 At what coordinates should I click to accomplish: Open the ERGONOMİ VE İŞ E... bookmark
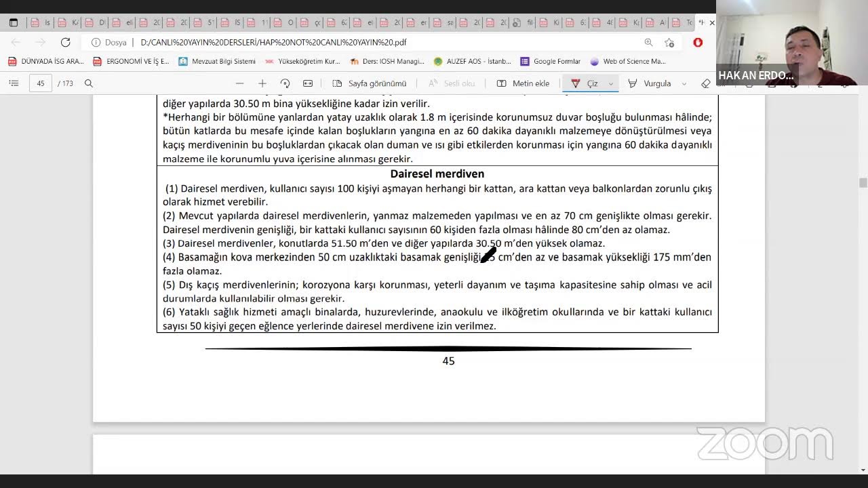coord(131,61)
